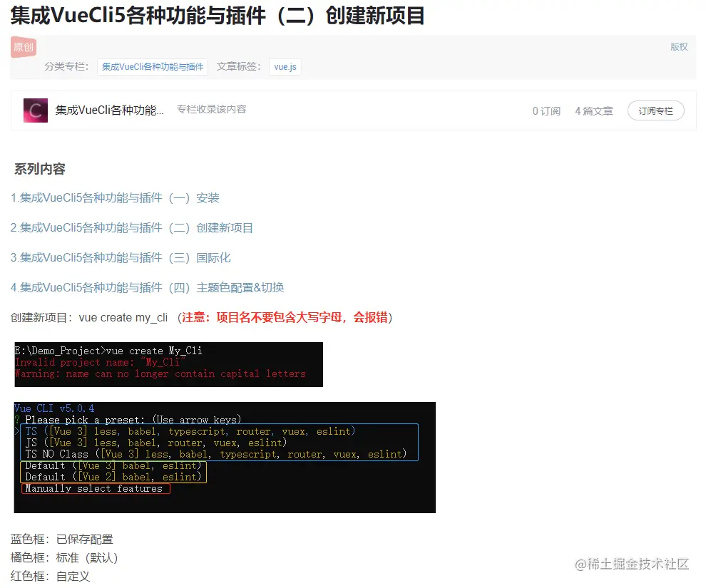Open series link 1 (一) 安装
This screenshot has width=706, height=588.
[115, 198]
